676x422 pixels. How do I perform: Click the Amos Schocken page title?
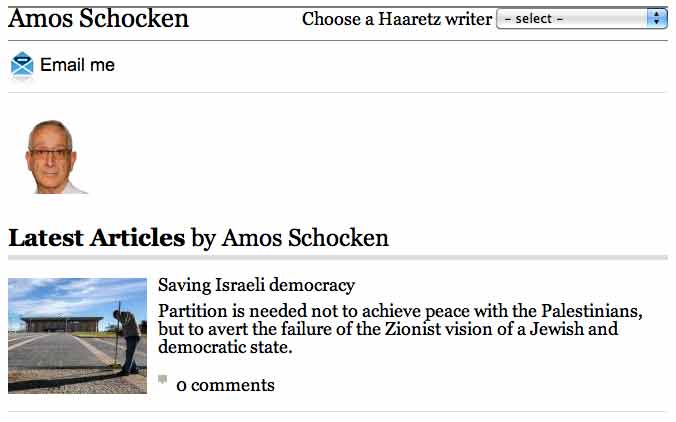98,18
